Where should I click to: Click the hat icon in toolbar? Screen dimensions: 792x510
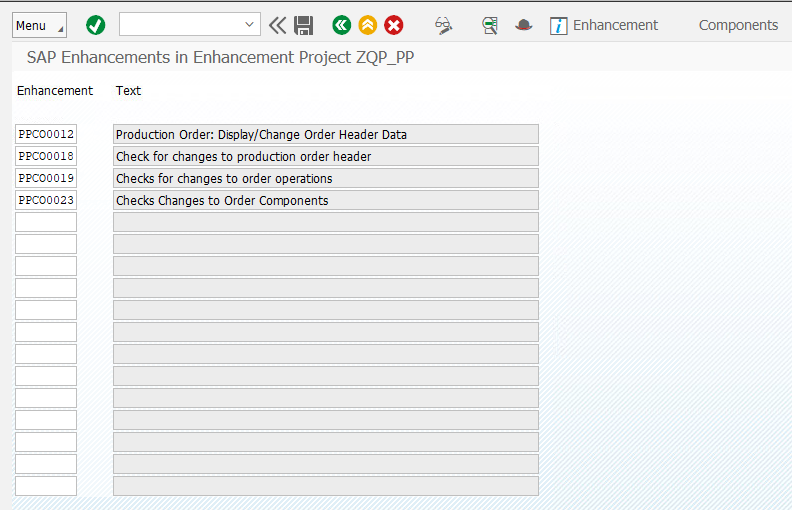(523, 25)
